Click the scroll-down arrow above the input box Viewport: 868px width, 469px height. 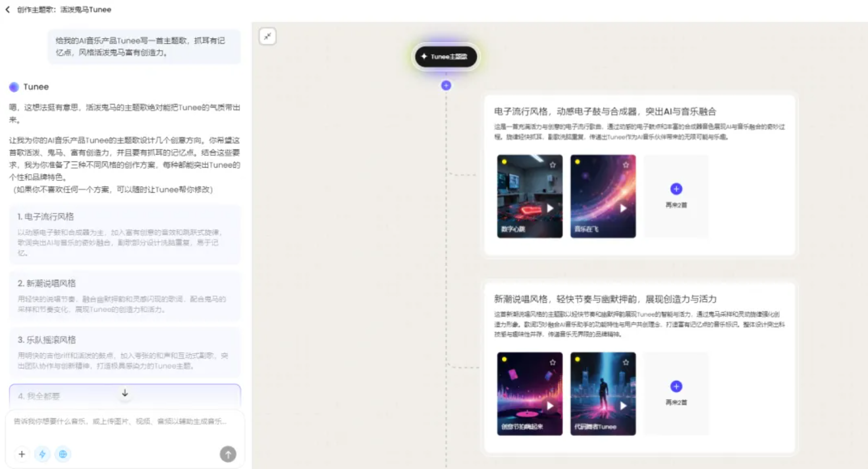click(x=124, y=393)
